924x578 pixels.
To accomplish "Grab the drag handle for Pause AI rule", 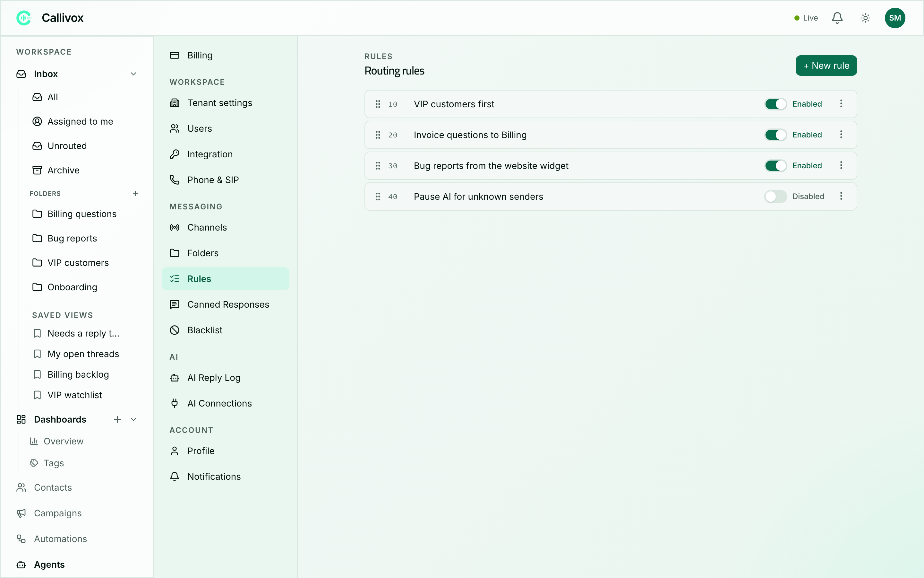I will 378,197.
